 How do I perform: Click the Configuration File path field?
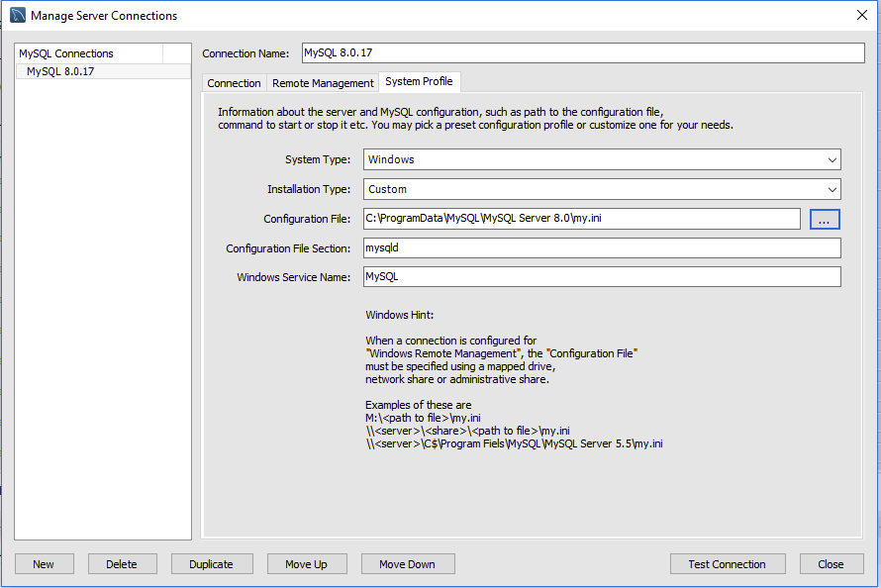(581, 219)
